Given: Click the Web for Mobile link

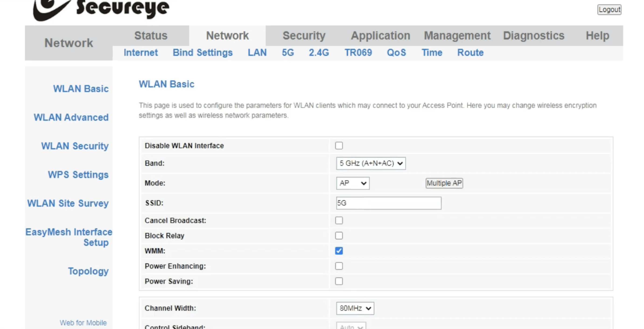Looking at the screenshot, I should point(83,323).
